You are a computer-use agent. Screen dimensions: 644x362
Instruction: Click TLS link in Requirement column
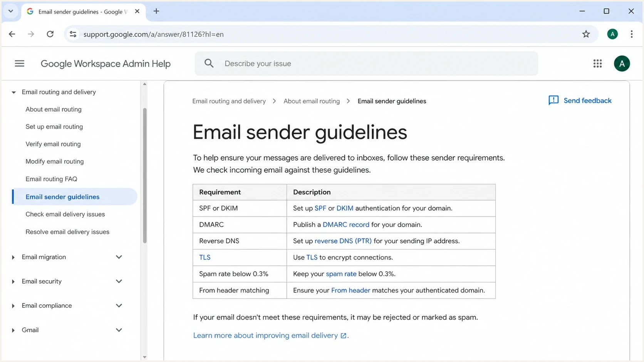pyautogui.click(x=205, y=257)
